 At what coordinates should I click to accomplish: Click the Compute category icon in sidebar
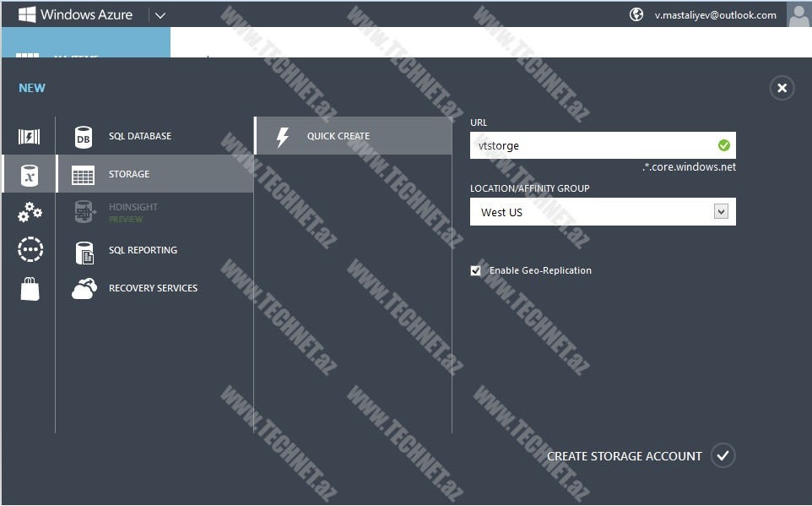29,137
